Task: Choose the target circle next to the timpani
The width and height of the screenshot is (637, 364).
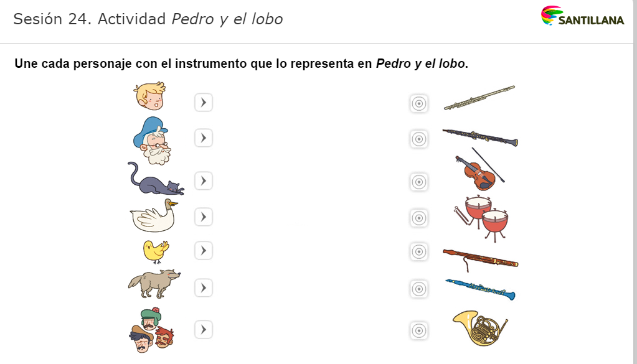Action: (419, 218)
